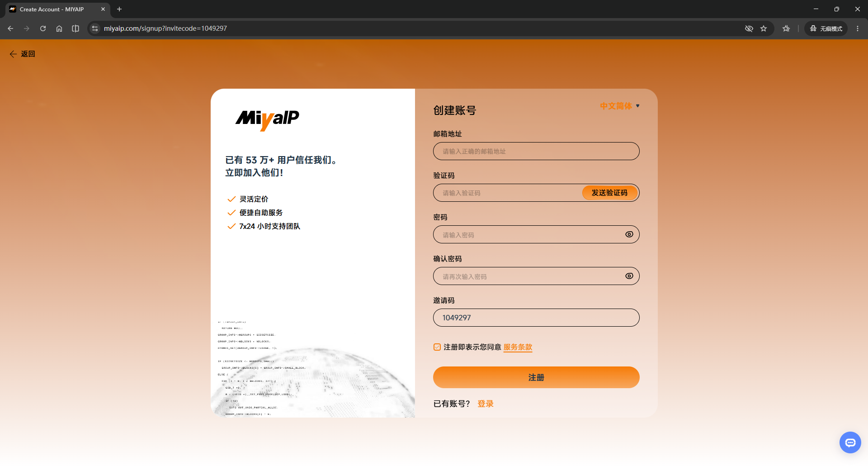Viewport: 868px width, 466px height.
Task: Click the 发送验证码 button
Action: pos(609,193)
